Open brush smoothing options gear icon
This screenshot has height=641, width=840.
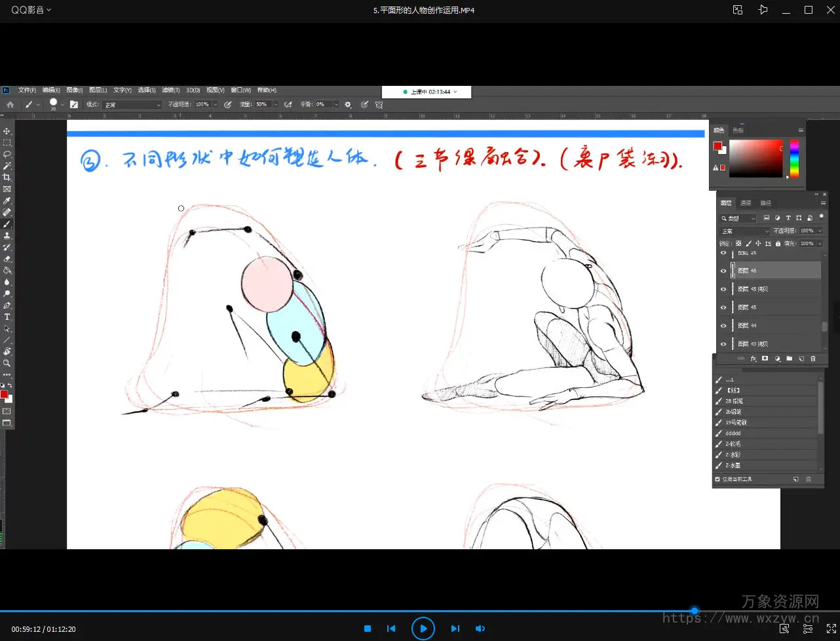pos(348,105)
